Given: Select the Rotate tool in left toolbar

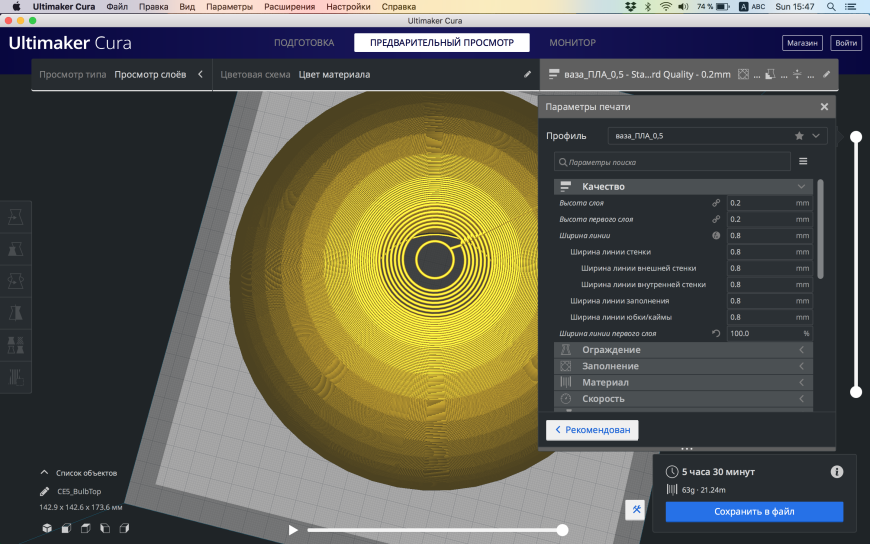Looking at the screenshot, I should coord(16,281).
